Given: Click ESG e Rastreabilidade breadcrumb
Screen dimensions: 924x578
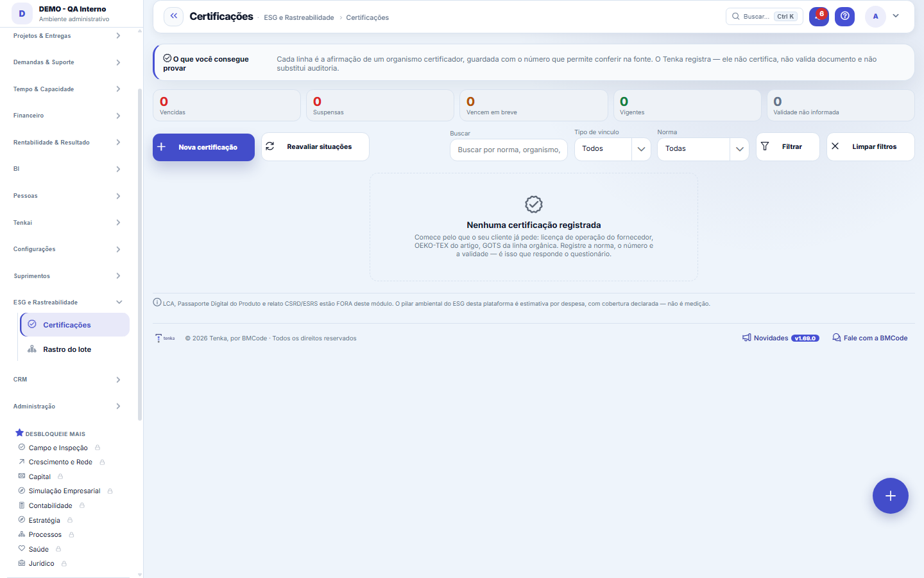Looking at the screenshot, I should click(299, 17).
